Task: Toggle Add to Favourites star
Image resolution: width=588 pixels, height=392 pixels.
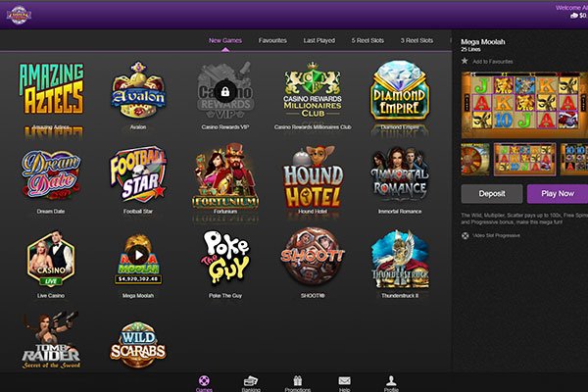Action: click(x=465, y=61)
